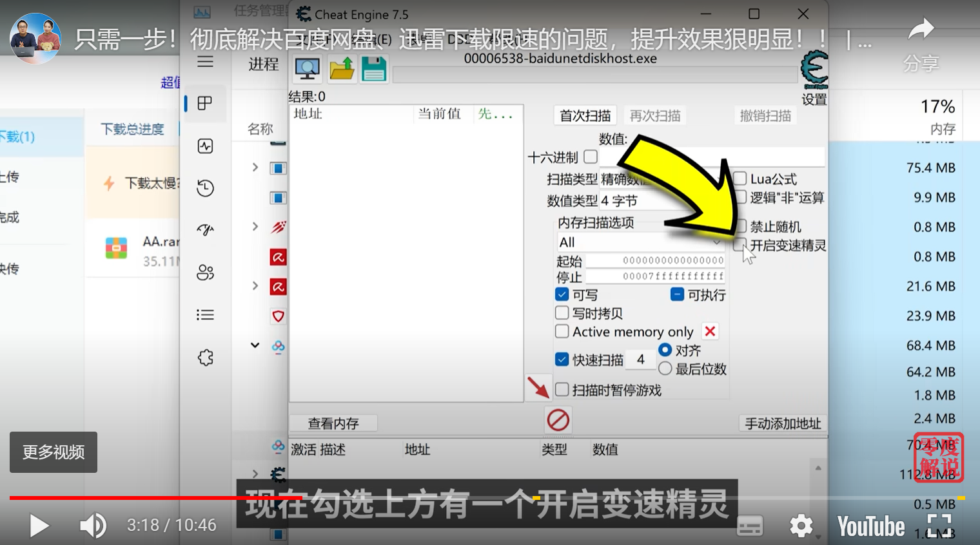The width and height of the screenshot is (980, 545).
Task: Click the channel avatar thumbnail
Action: (35, 39)
